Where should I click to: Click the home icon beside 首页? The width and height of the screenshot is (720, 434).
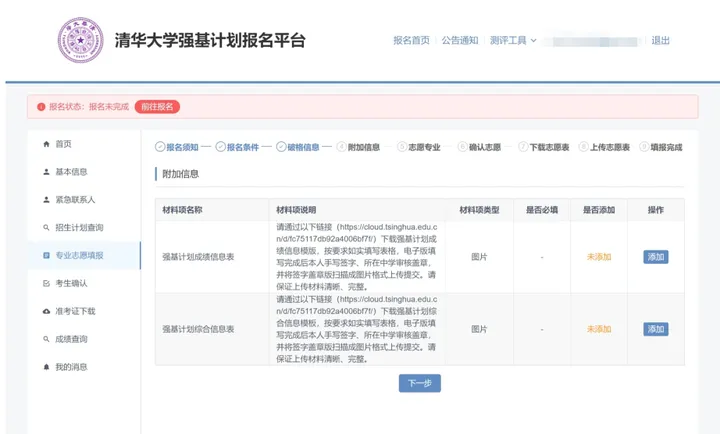point(46,144)
